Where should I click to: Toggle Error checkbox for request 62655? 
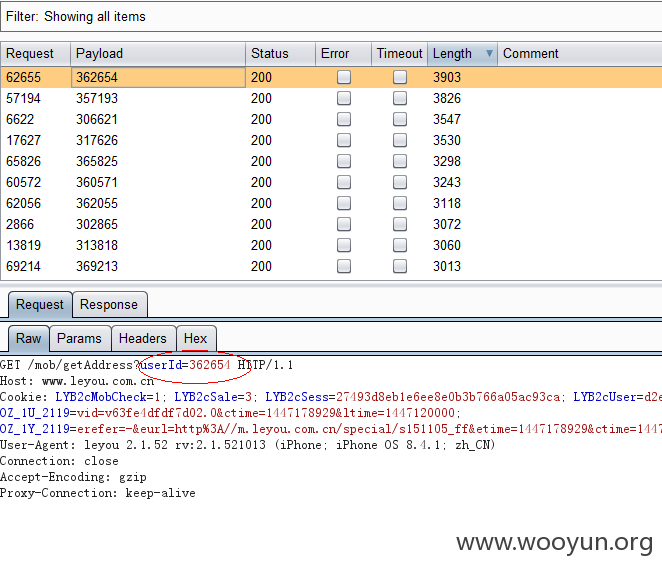tap(344, 77)
